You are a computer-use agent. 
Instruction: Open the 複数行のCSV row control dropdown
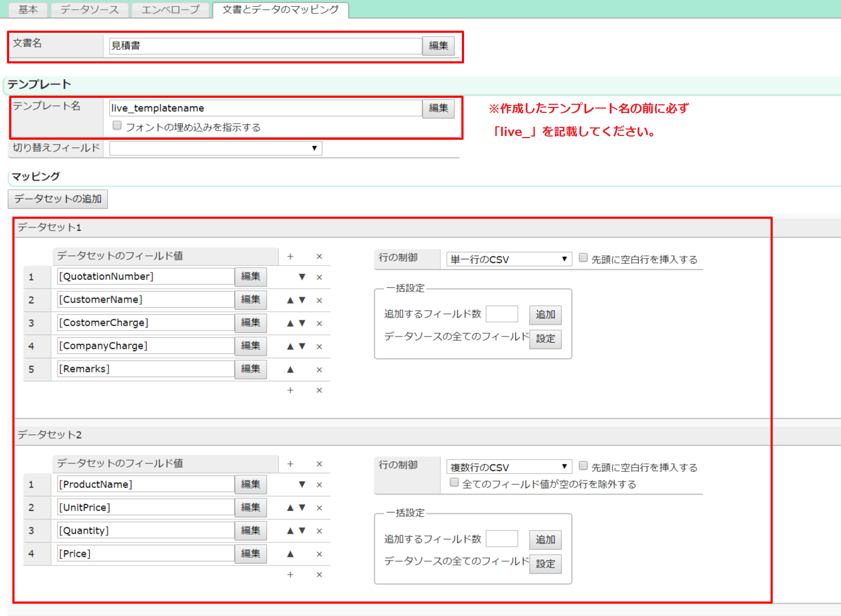click(x=509, y=467)
